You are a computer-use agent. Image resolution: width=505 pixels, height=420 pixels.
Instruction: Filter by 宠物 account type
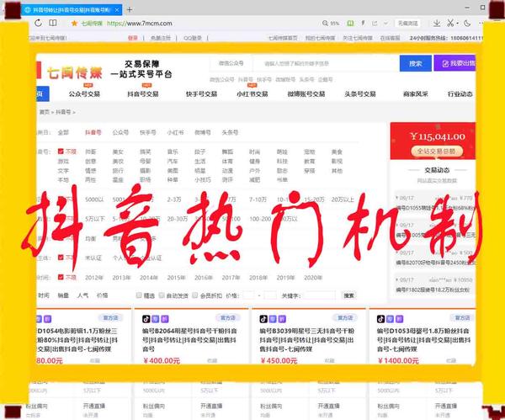(x=310, y=152)
